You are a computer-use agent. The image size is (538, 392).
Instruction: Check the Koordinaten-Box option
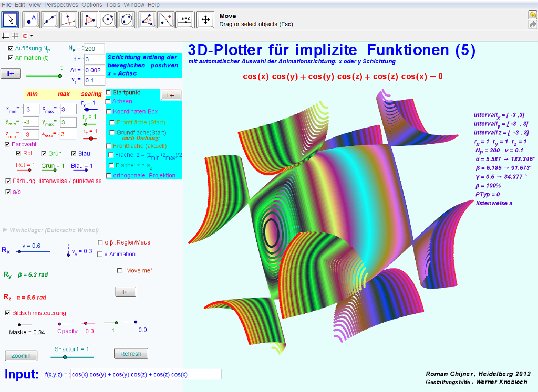pyautogui.click(x=109, y=111)
